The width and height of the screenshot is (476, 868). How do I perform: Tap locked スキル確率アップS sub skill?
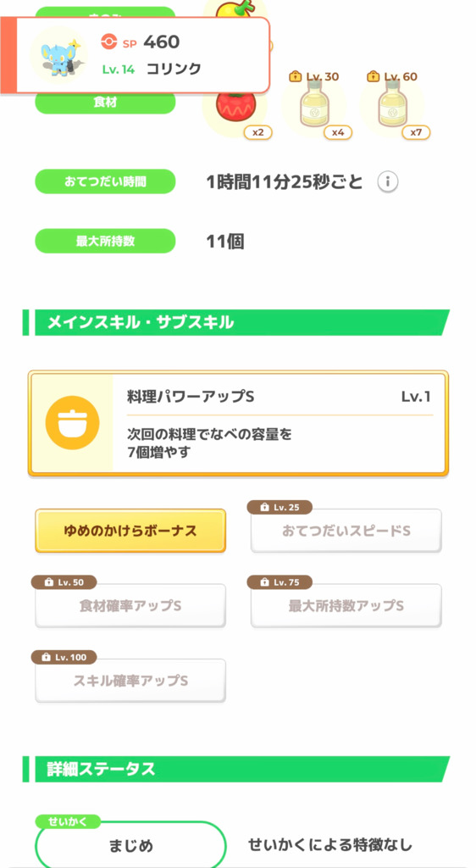click(x=130, y=681)
